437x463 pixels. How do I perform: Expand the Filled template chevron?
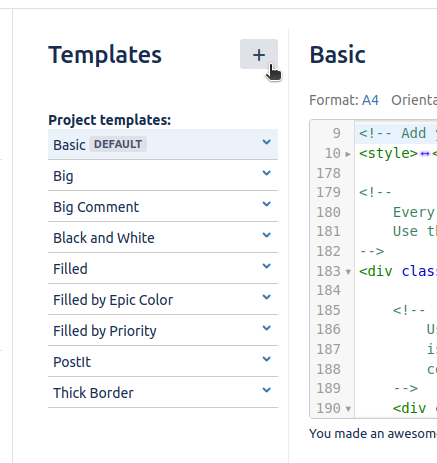[266, 266]
